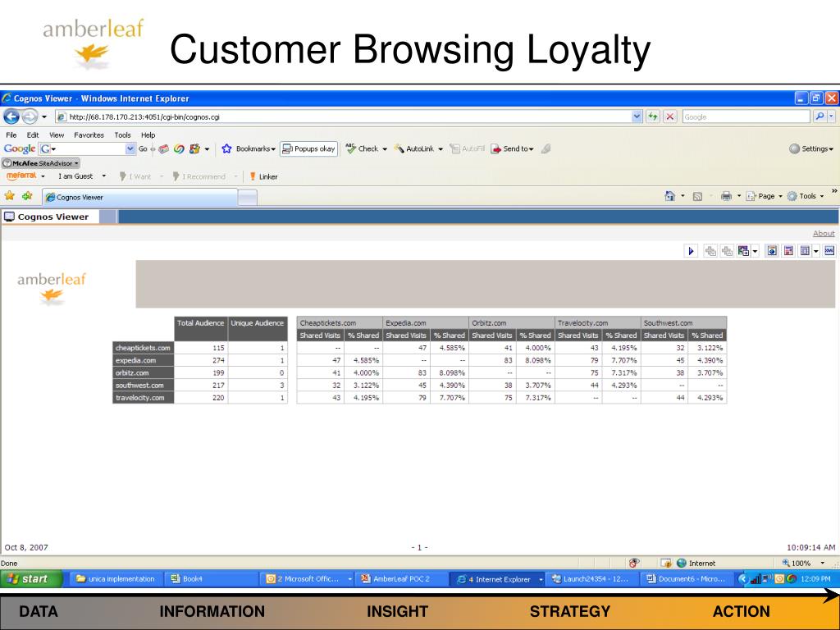Click the Cognos view in Excel format icon
This screenshot has width=840, height=630.
tap(805, 251)
